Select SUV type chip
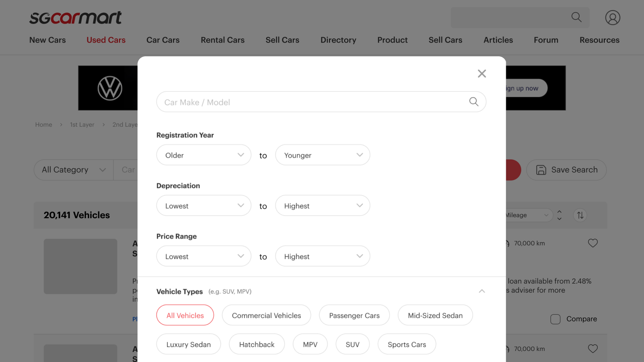Image resolution: width=644 pixels, height=362 pixels. (353, 344)
